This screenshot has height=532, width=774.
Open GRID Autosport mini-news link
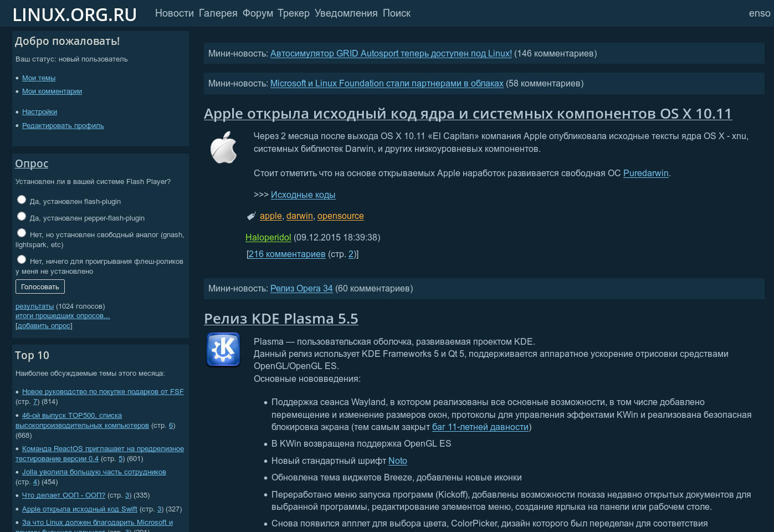pos(391,54)
